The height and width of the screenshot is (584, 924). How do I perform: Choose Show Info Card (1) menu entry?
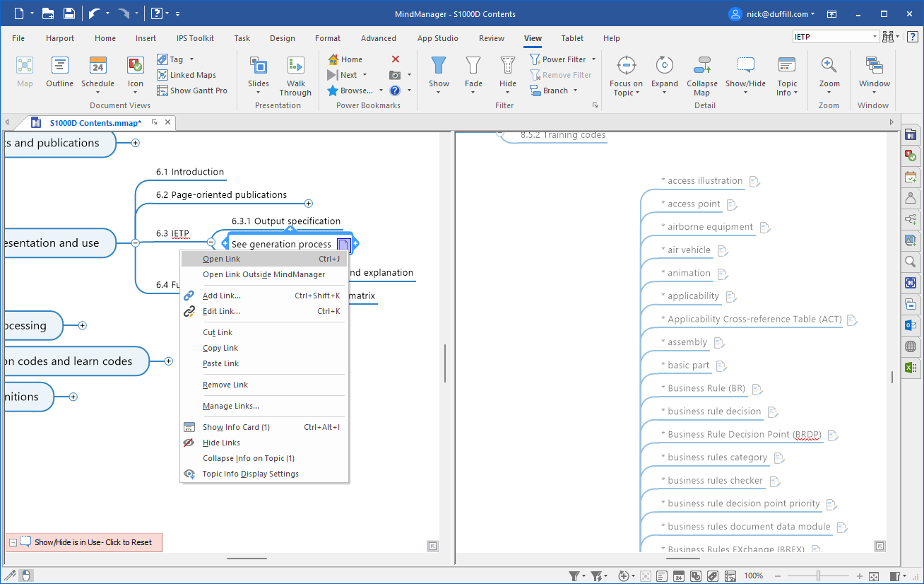pos(264,427)
